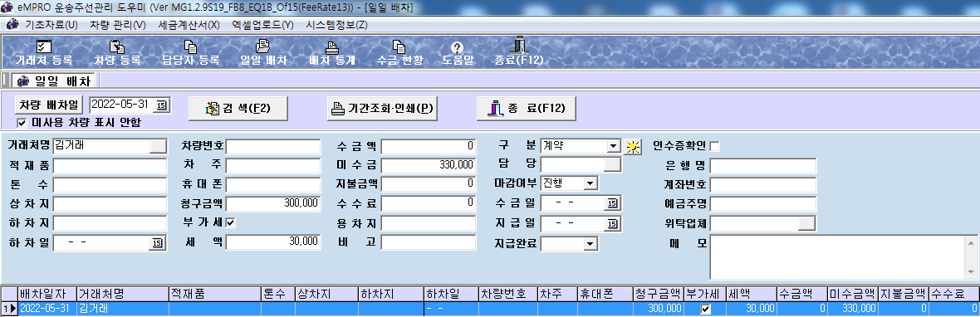Open the 담당자 등록 toolbar icon
This screenshot has width=980, height=317.
click(191, 46)
